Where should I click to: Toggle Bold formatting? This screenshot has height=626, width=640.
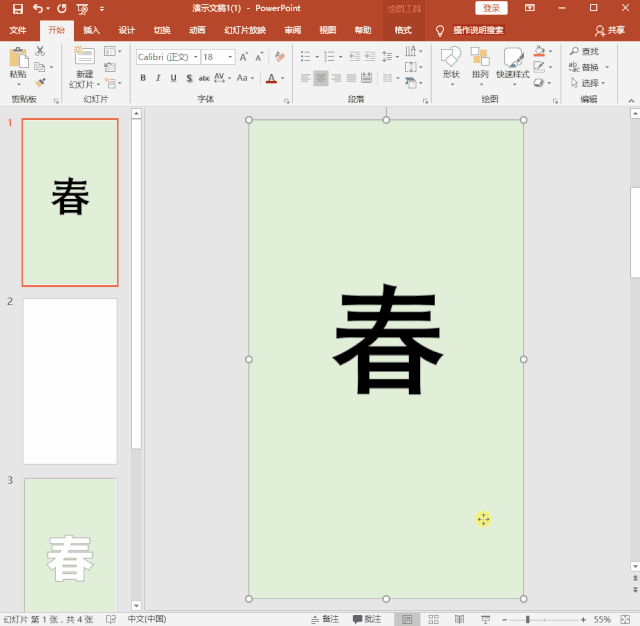coord(143,78)
